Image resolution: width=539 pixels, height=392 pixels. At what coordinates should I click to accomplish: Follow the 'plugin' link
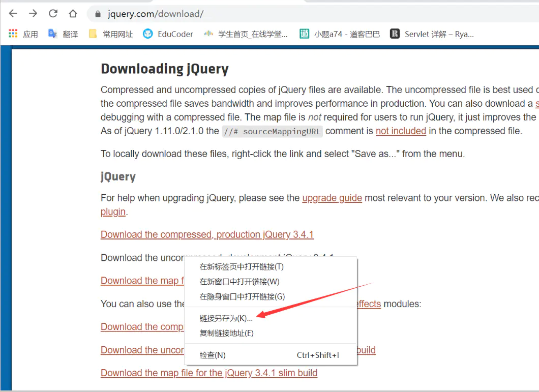[113, 212]
